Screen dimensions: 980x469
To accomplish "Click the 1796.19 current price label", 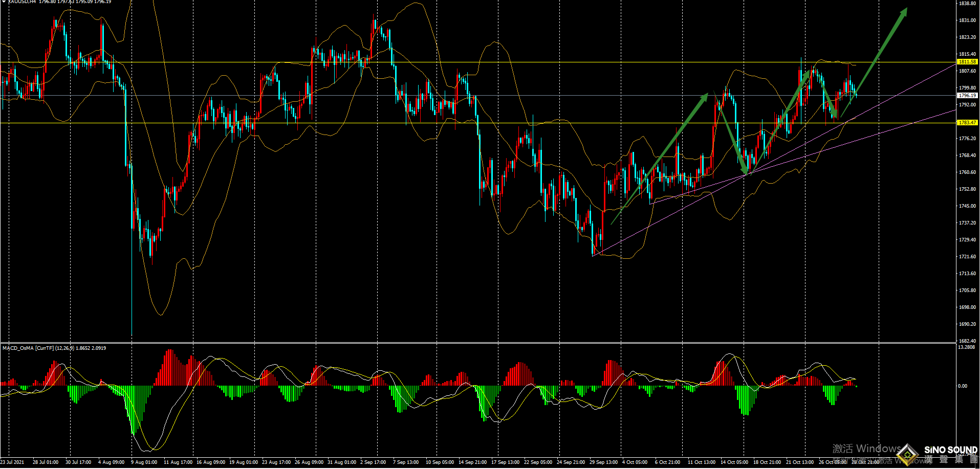I will tap(967, 96).
